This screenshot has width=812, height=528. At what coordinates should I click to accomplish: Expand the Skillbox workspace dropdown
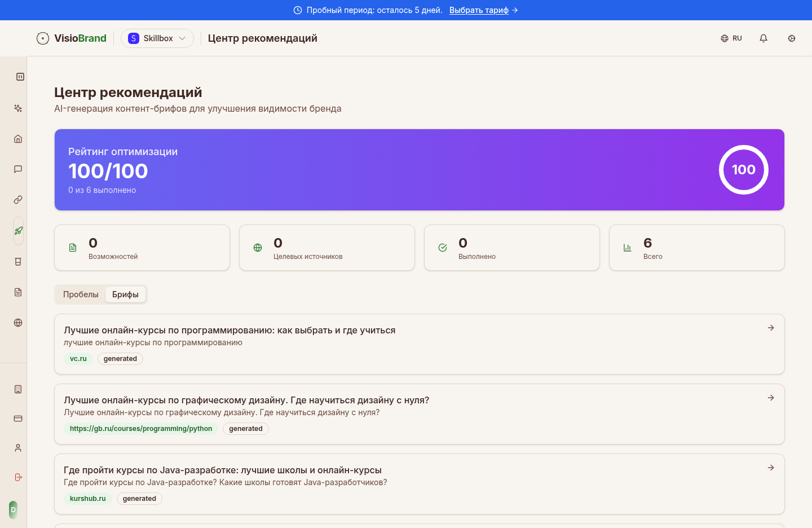click(157, 38)
